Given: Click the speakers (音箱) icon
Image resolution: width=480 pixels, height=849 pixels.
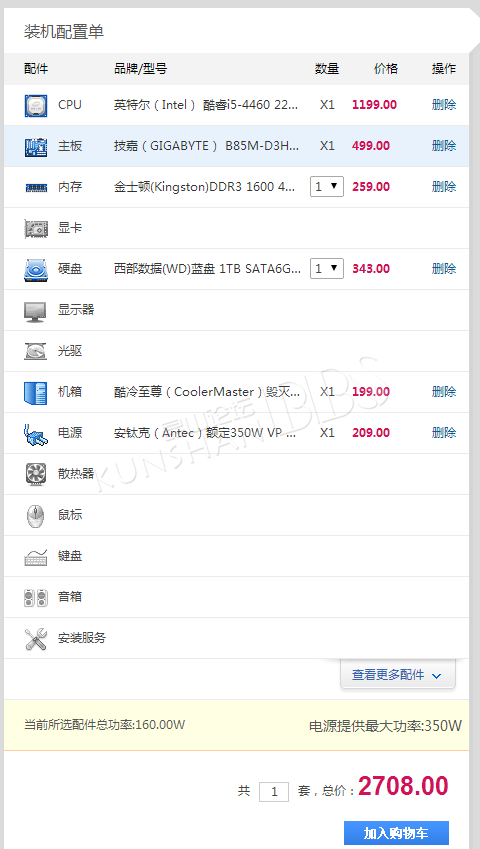Looking at the screenshot, I should [36, 598].
